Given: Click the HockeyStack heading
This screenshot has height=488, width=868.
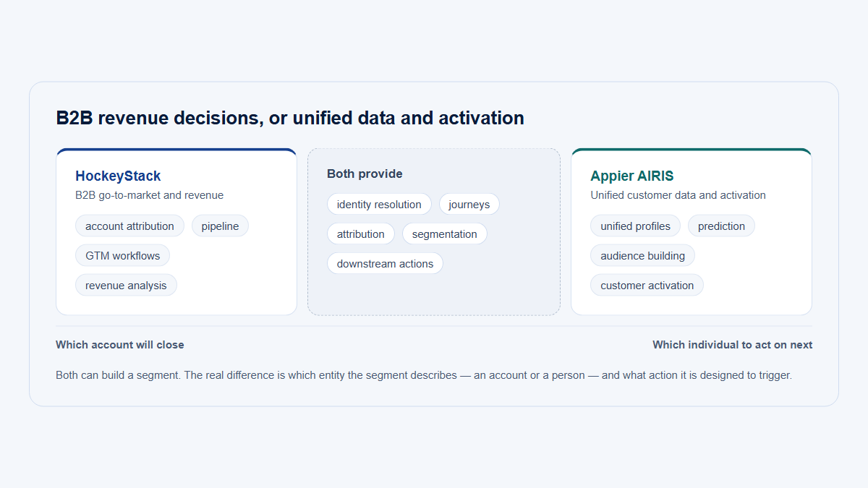Looking at the screenshot, I should pos(118,176).
